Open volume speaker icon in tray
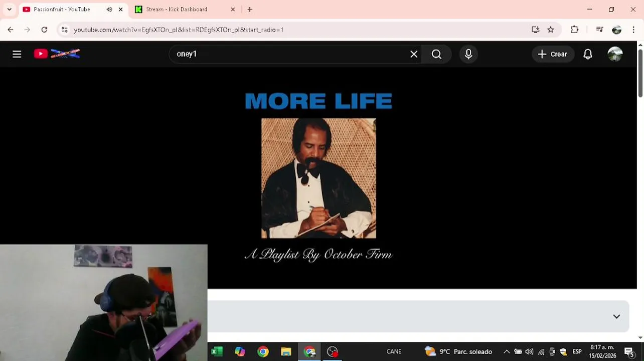This screenshot has width=644, height=361. pyautogui.click(x=529, y=351)
